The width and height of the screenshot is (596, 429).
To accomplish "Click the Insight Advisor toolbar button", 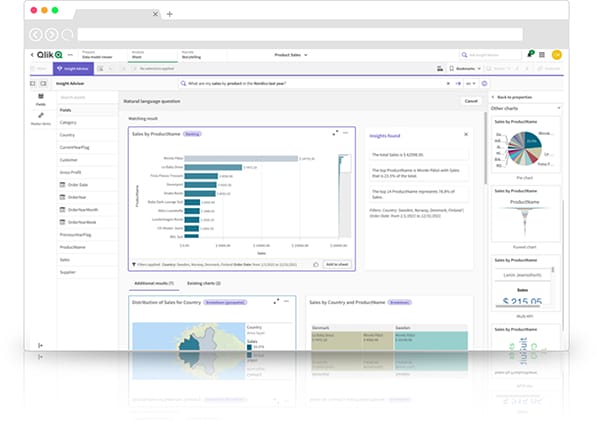I will point(73,68).
